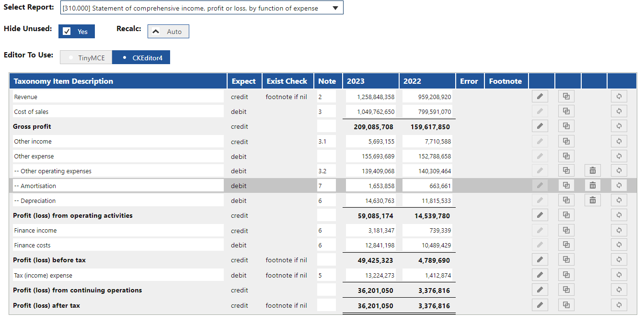Edit Tax (income) expense using pencil icon
644x324 pixels.
tap(540, 275)
